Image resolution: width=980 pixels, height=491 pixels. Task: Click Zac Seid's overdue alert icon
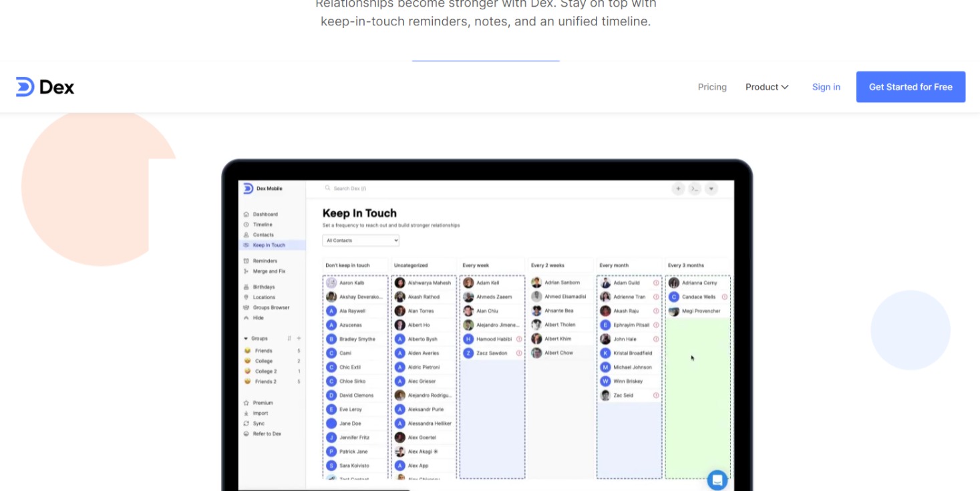[x=656, y=395]
